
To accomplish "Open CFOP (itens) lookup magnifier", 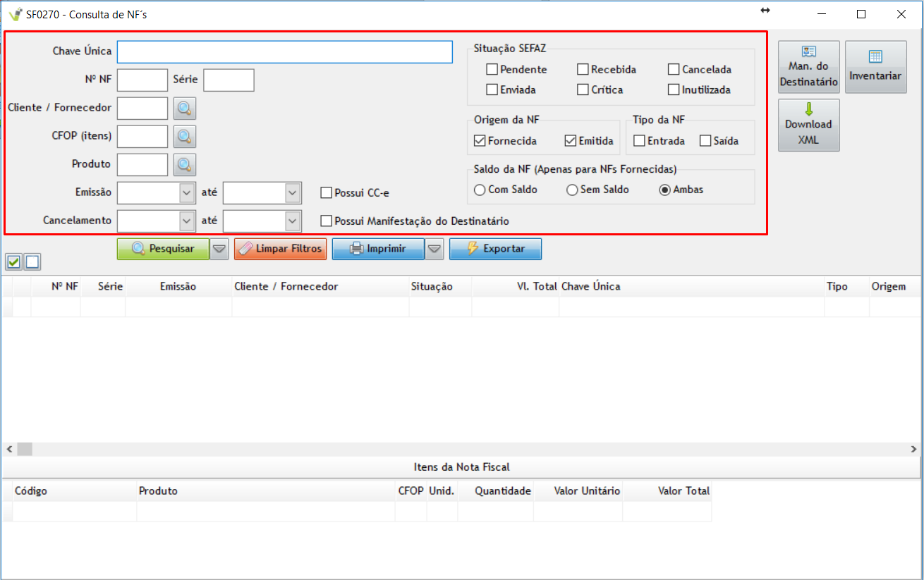I will point(185,137).
